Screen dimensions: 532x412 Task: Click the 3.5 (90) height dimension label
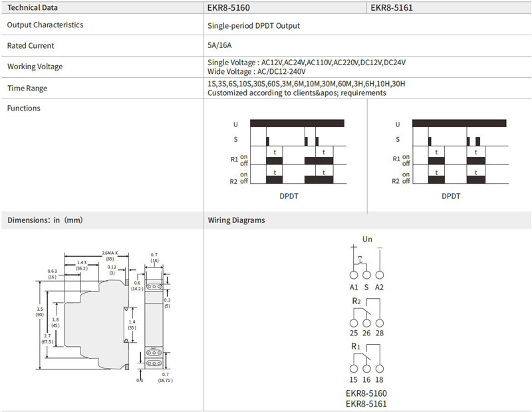(x=40, y=311)
